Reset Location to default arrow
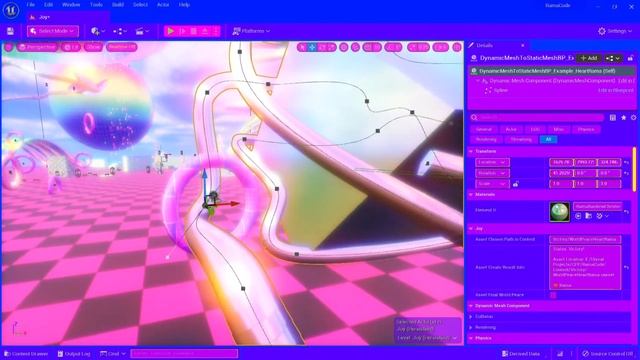640x360 pixels. tap(627, 162)
